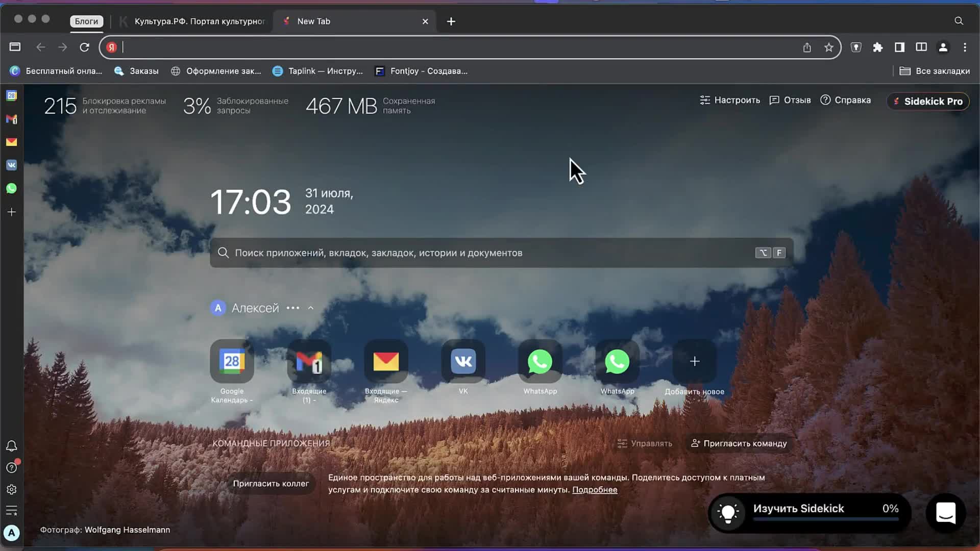The height and width of the screenshot is (551, 980).
Task: Click the app search field on the page
Action: (x=500, y=253)
